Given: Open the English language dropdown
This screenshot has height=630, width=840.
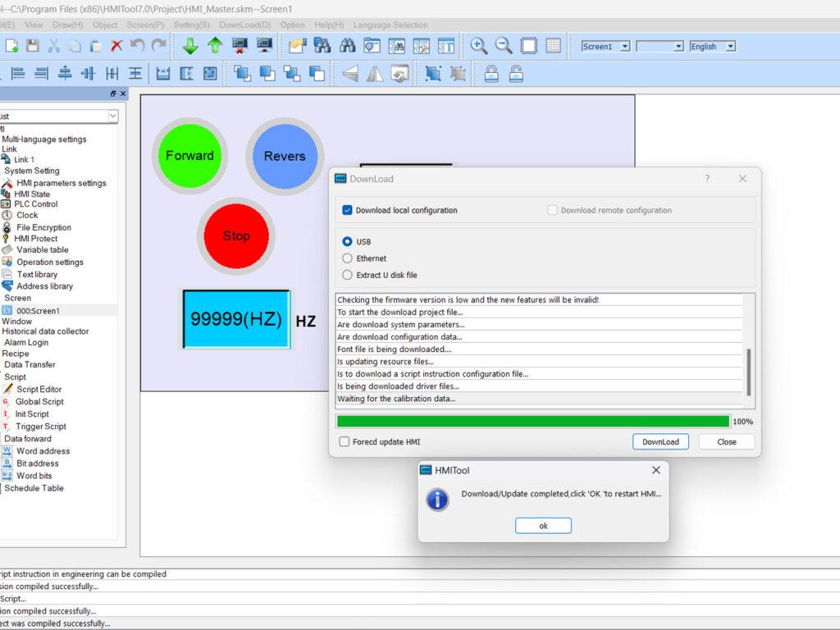Looking at the screenshot, I should (x=731, y=47).
